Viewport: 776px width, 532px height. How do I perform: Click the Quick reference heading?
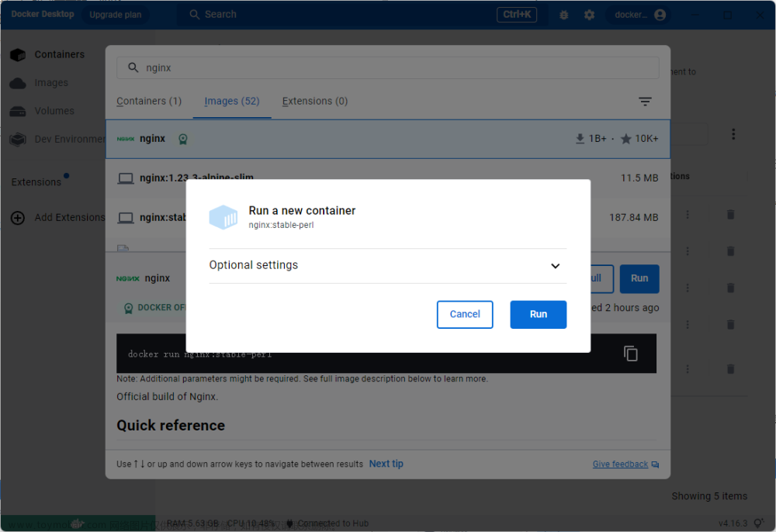coord(171,425)
